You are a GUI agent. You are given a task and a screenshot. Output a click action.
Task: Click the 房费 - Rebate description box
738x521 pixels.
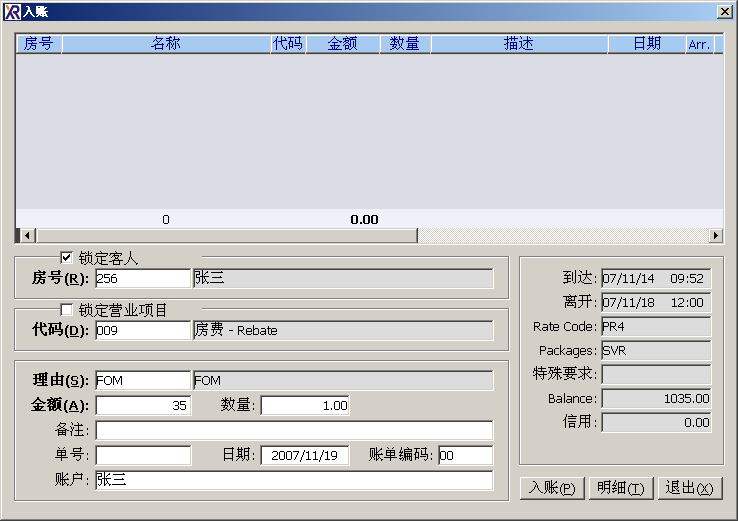pyautogui.click(x=343, y=330)
